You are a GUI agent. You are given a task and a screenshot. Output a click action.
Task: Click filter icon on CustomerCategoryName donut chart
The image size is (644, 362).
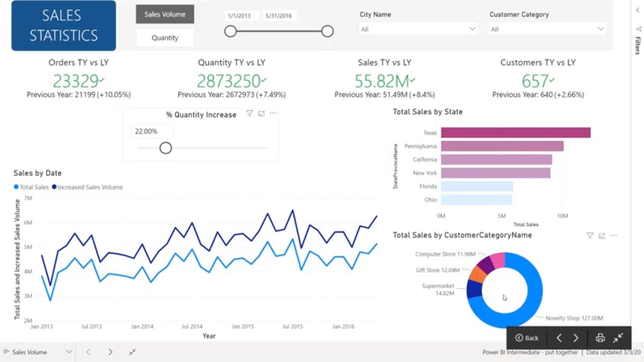[590, 235]
